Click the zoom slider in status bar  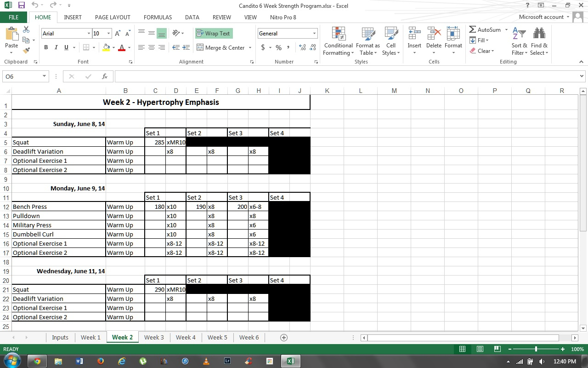click(536, 350)
